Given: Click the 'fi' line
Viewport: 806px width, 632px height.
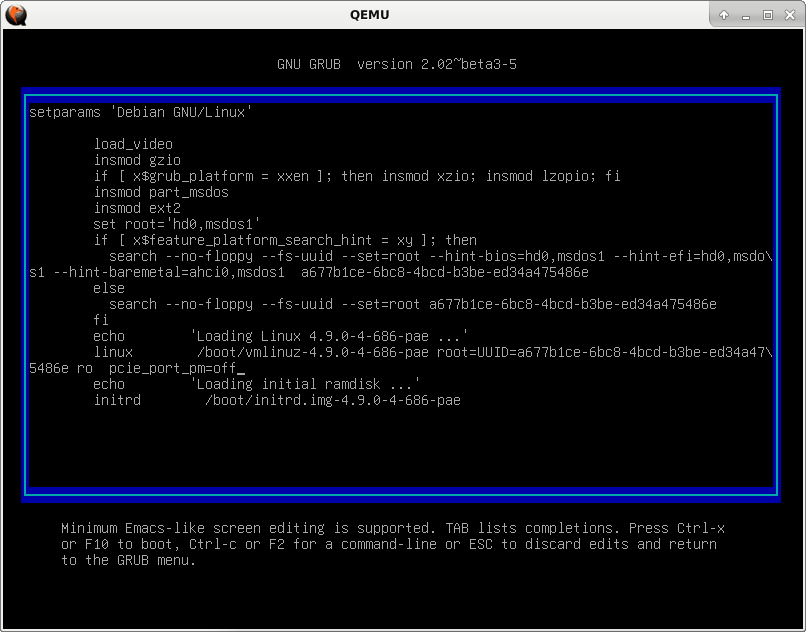Looking at the screenshot, I should (101, 320).
